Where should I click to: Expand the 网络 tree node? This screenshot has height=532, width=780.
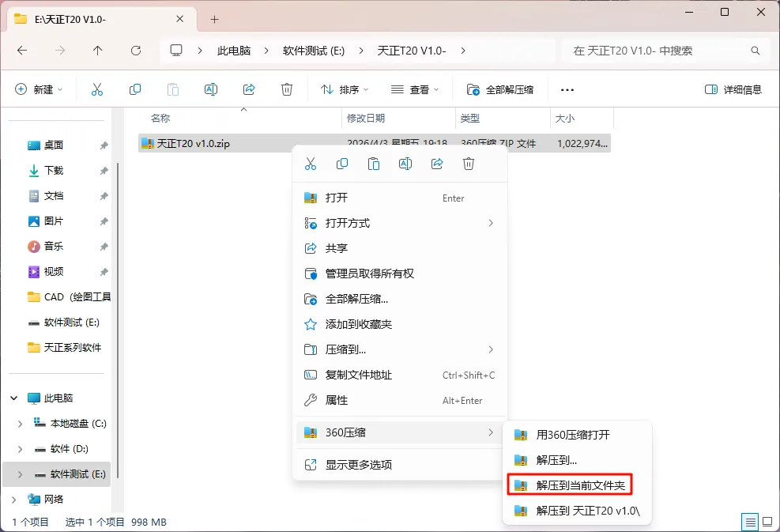click(x=14, y=500)
